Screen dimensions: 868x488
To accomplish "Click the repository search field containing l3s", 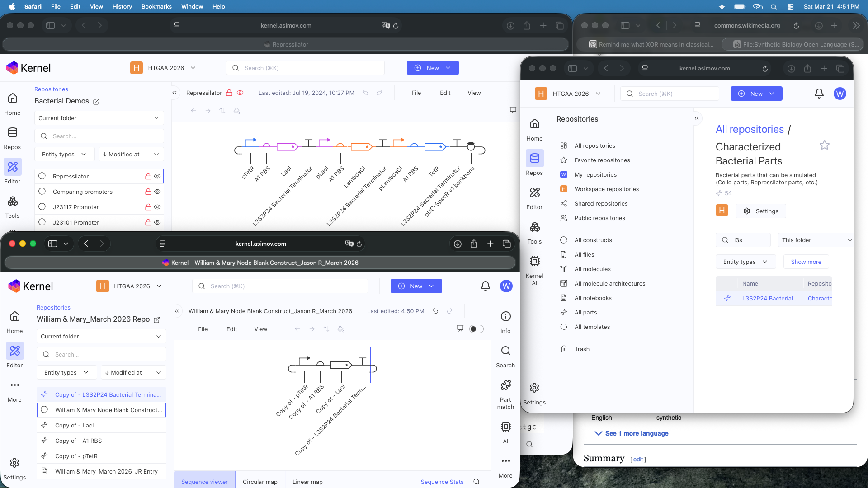I will pos(743,240).
